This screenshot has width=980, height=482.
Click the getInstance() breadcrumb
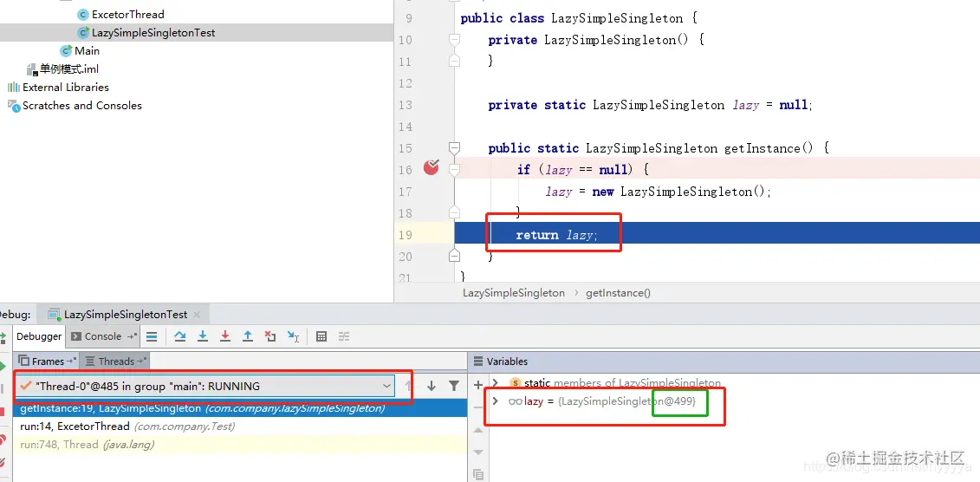coord(618,292)
